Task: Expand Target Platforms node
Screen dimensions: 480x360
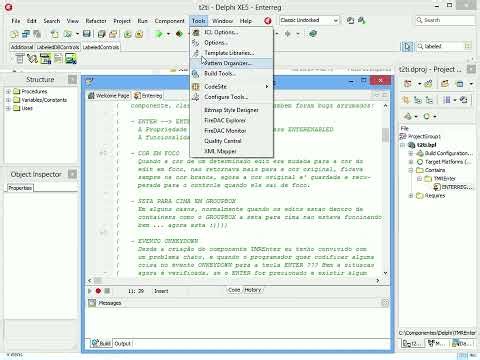Action: click(x=411, y=162)
